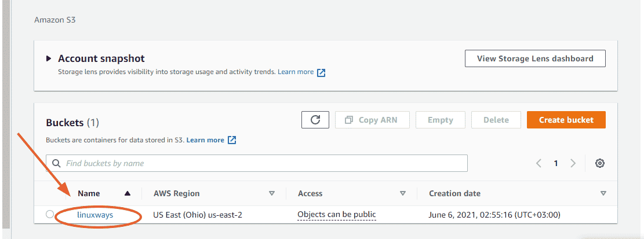Open table preferences gear icon
Image resolution: width=644 pixels, height=239 pixels.
(599, 163)
